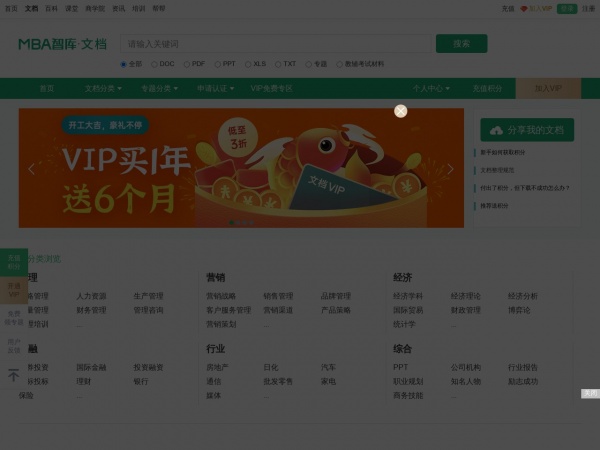Viewport: 600px width, 450px height.
Task: Open 充值积分 in green navigation bar
Action: pyautogui.click(x=487, y=88)
